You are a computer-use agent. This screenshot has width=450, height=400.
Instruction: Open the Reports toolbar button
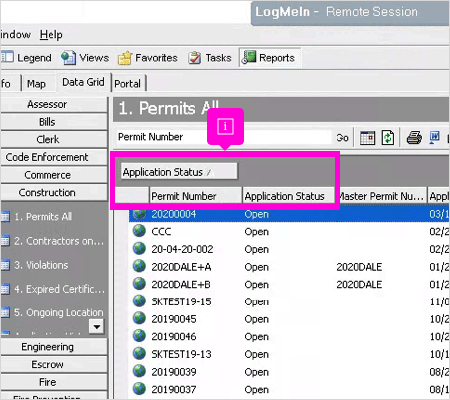tap(269, 58)
